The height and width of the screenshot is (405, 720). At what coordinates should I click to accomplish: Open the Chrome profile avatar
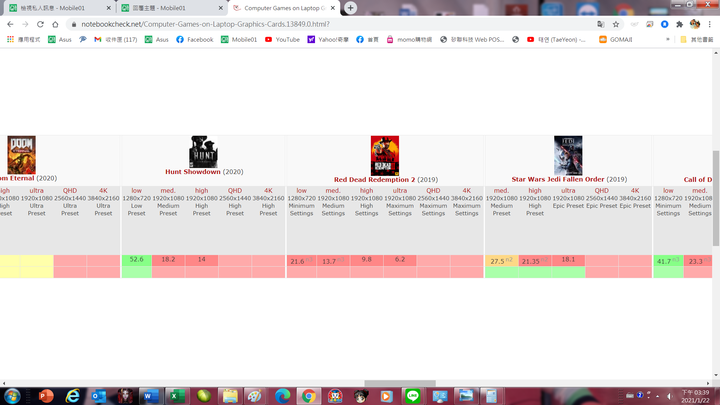[x=695, y=24]
